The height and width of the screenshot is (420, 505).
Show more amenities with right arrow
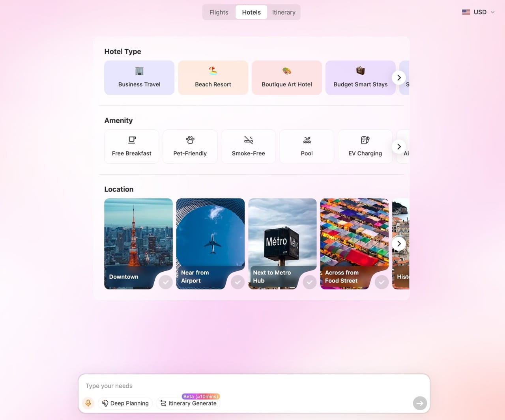tap(399, 147)
